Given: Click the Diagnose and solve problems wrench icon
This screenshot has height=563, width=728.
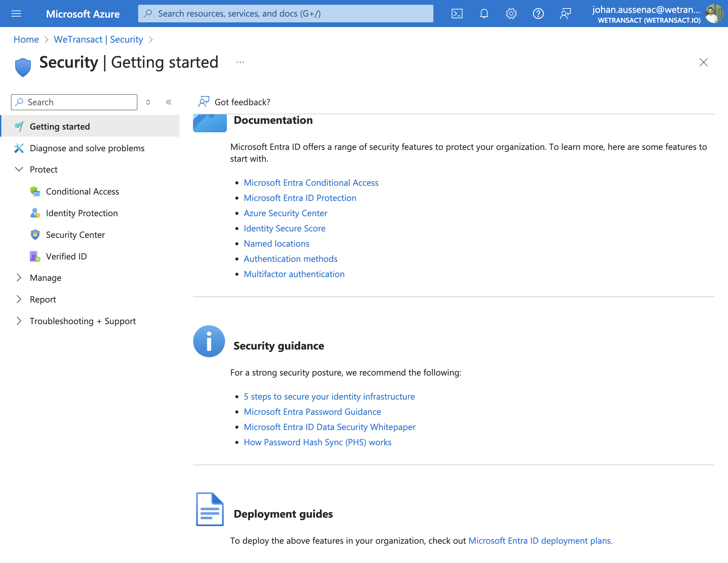Looking at the screenshot, I should point(19,148).
